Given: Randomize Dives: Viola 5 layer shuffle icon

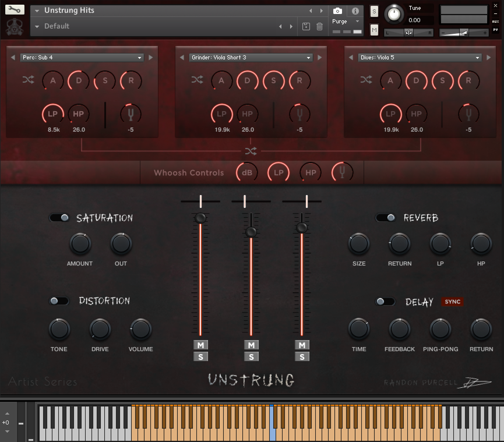Looking at the screenshot, I should pos(366,80).
